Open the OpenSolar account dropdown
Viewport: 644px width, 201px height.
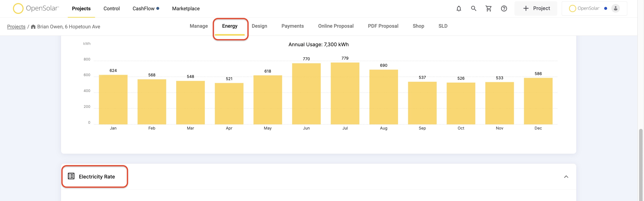coord(594,8)
